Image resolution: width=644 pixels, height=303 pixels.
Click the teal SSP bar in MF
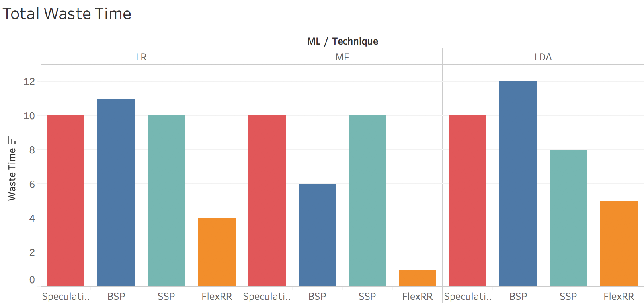(x=367, y=200)
